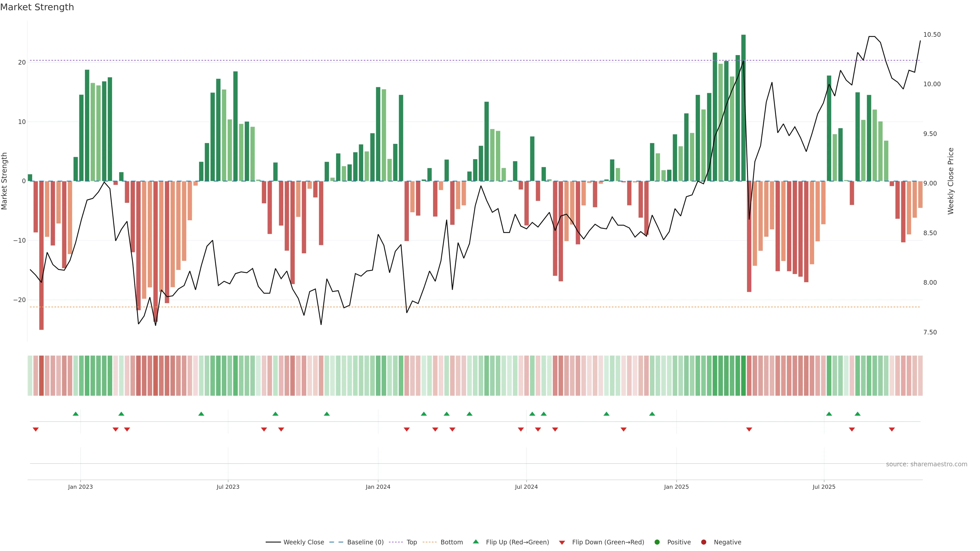980x551 pixels.
Task: Click the green Flip Up legend triangle
Action: point(475,542)
